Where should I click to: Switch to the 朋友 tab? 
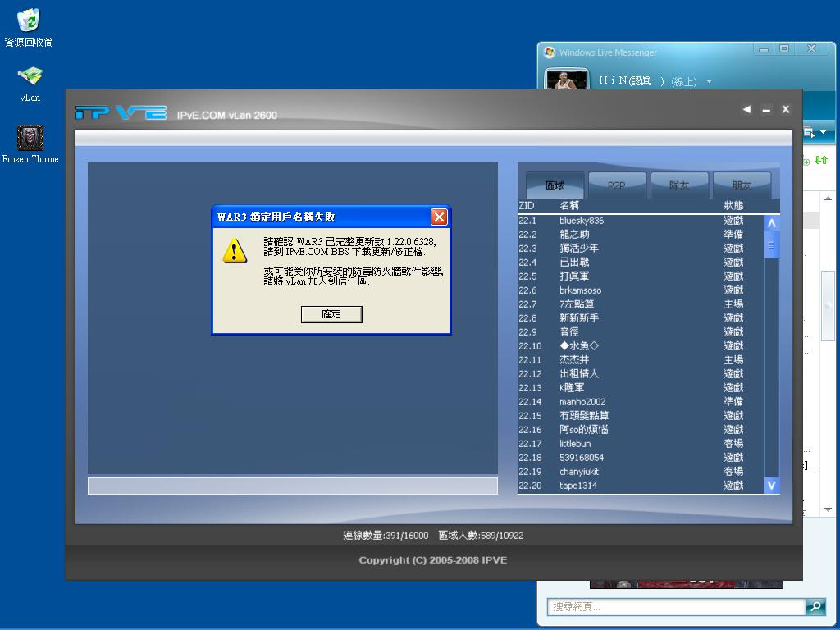(742, 185)
